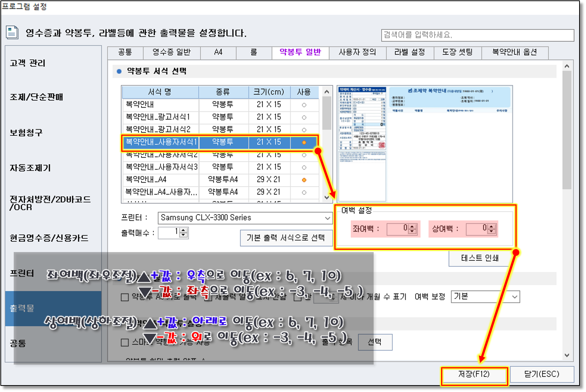Sort by the 서식 명 column header

(160, 92)
